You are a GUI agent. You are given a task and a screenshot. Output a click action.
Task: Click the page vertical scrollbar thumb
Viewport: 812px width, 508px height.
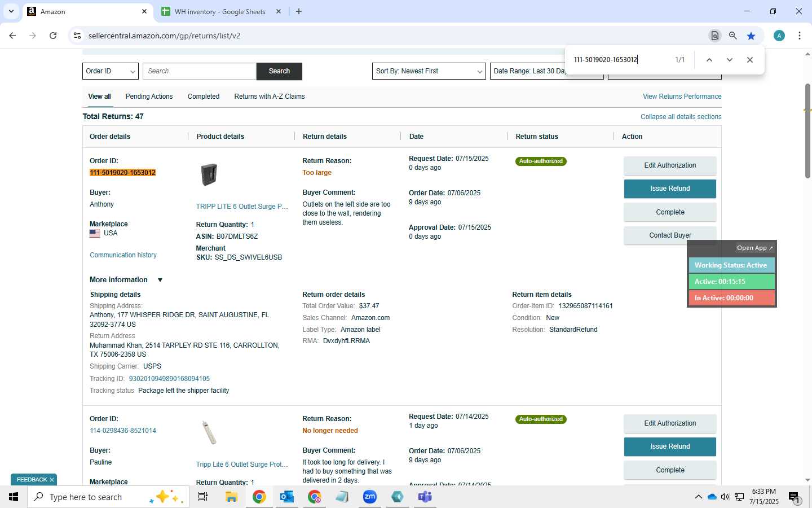click(x=807, y=131)
